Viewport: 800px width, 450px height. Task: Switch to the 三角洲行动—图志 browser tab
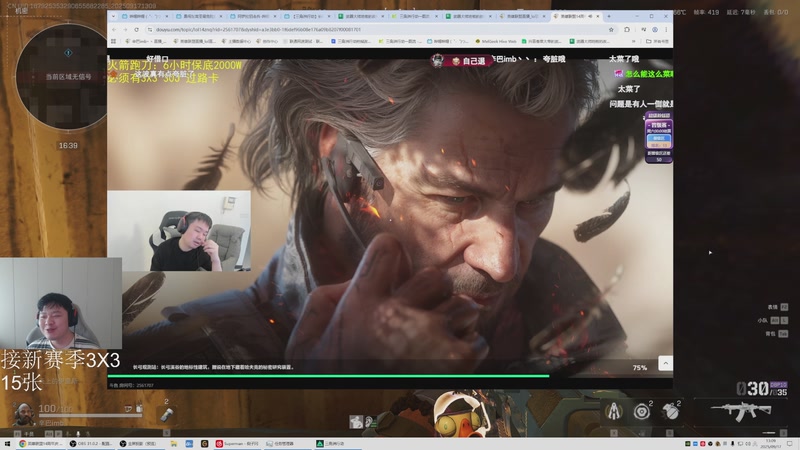pos(414,16)
